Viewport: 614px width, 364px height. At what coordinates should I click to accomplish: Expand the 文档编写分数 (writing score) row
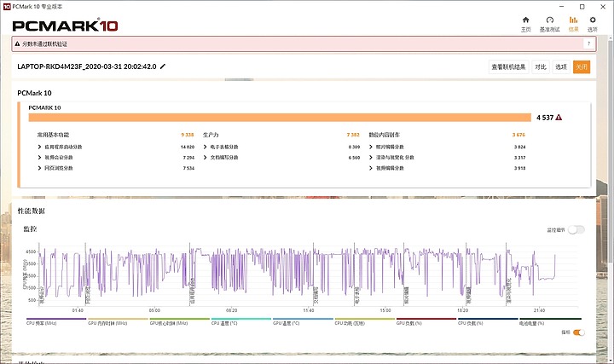221,158
